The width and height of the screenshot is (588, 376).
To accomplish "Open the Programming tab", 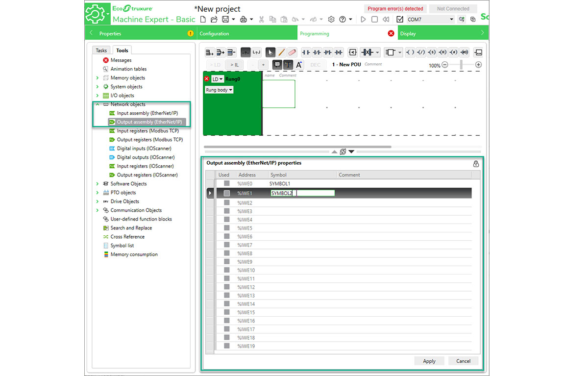I will [347, 33].
